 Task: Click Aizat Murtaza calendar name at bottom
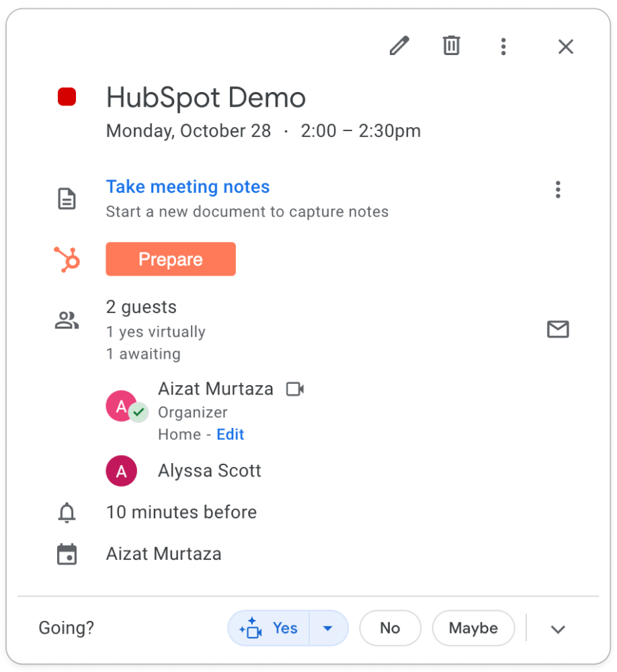tap(164, 554)
